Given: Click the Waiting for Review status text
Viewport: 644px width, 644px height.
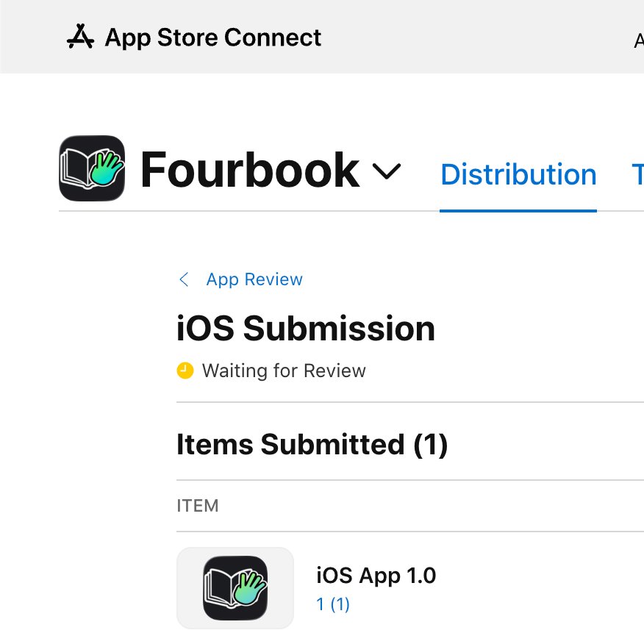Looking at the screenshot, I should (x=284, y=371).
